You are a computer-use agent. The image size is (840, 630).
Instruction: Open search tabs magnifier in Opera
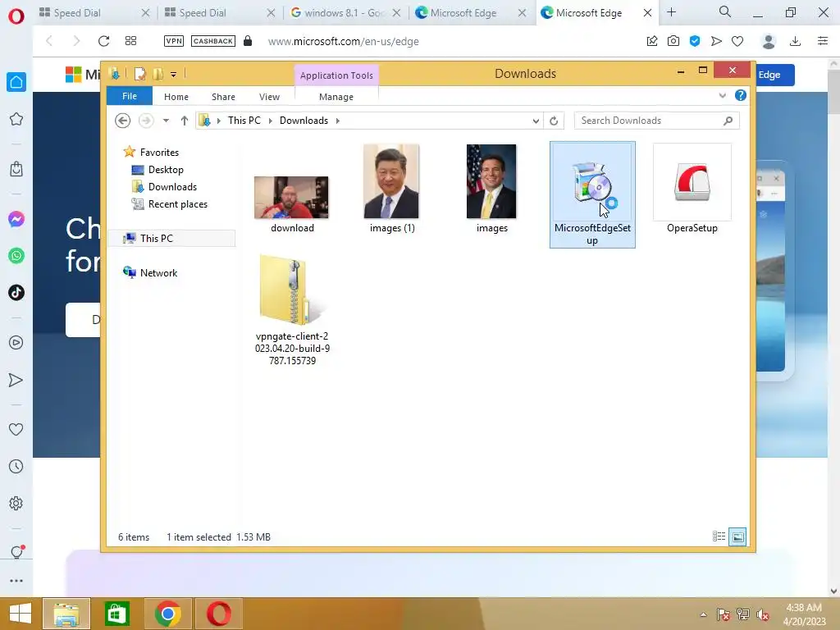[725, 11]
